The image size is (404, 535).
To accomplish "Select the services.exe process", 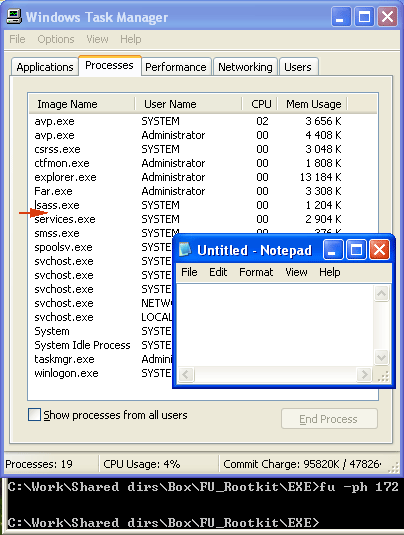I will point(203,219).
